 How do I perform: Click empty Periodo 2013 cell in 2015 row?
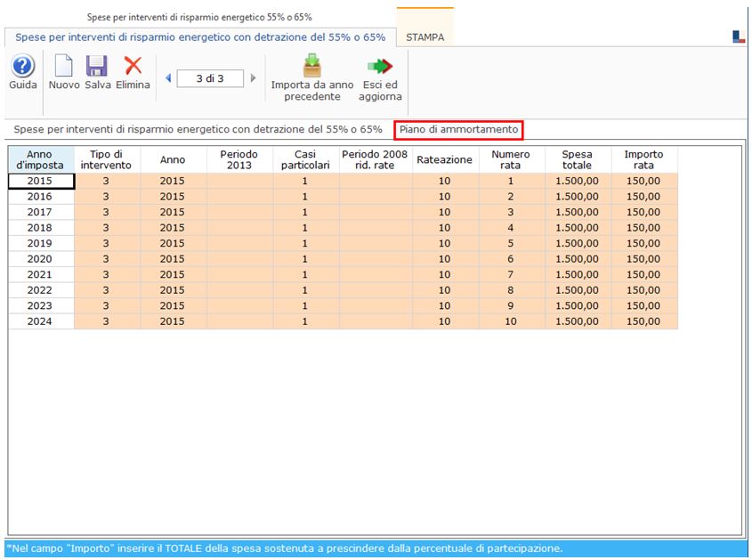pos(239,181)
